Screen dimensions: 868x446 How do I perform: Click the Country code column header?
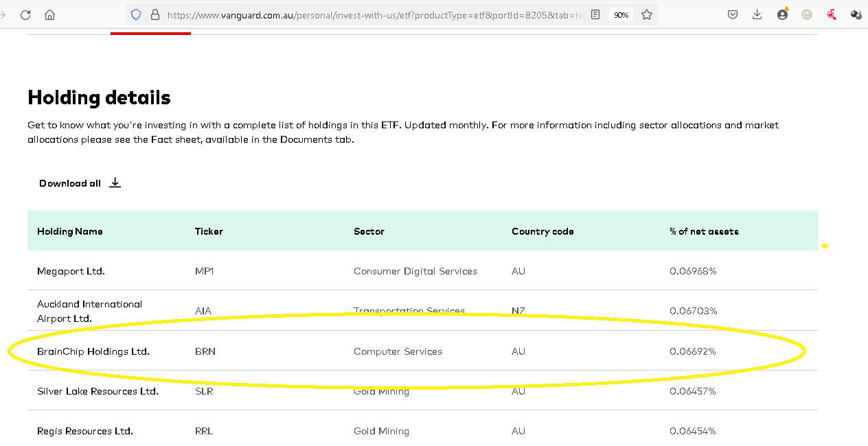[542, 231]
